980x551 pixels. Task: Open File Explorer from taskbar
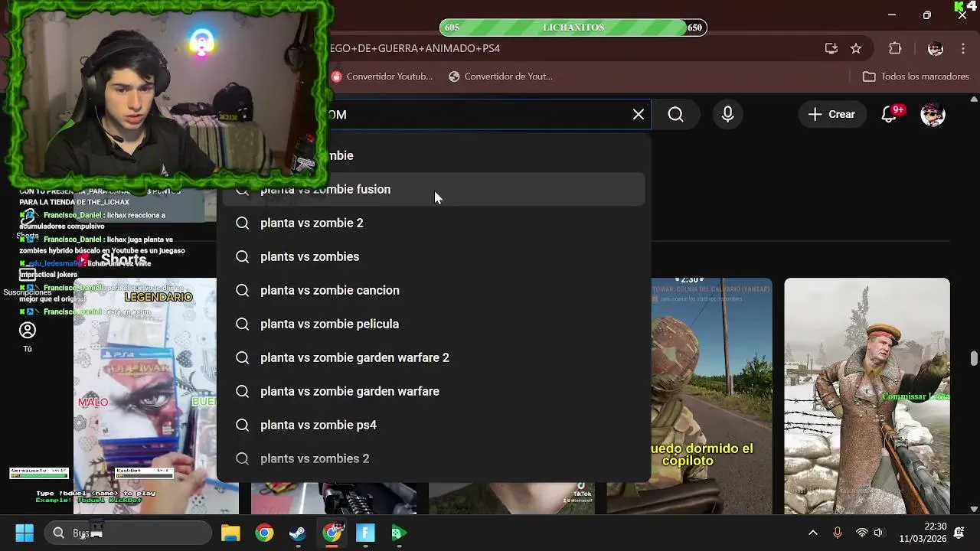[x=230, y=533]
